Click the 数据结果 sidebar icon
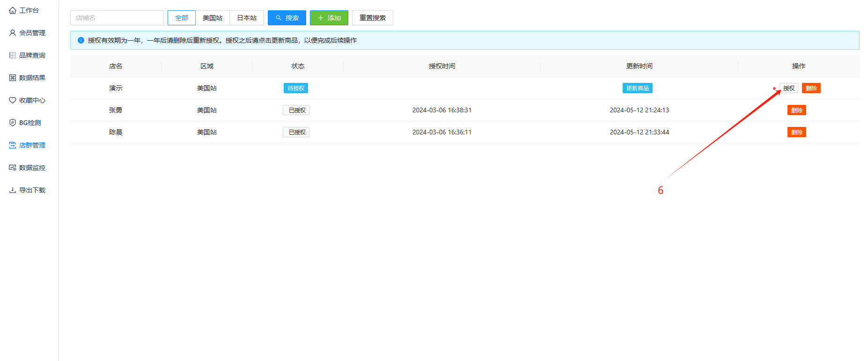Image resolution: width=868 pixels, height=361 pixels. point(13,78)
